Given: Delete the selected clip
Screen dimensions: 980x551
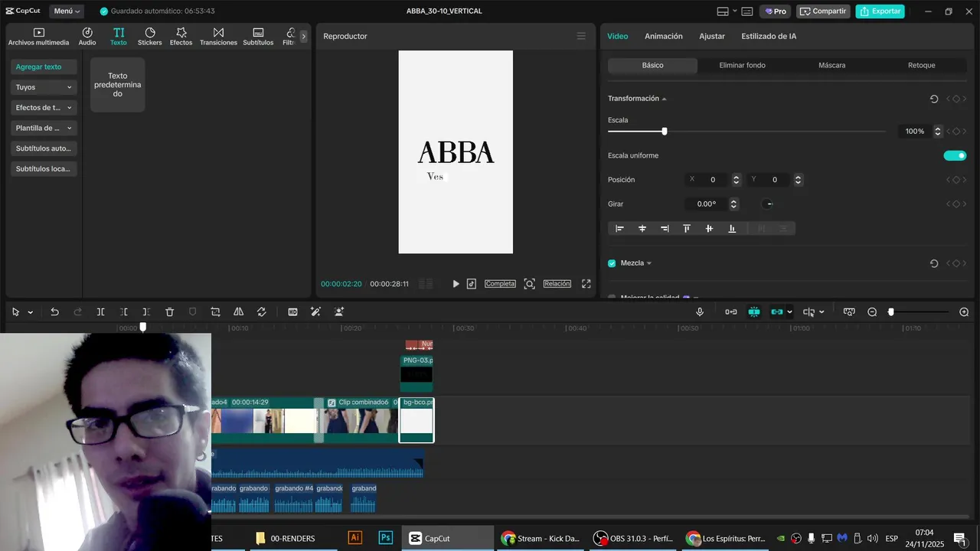Looking at the screenshot, I should click(x=170, y=312).
